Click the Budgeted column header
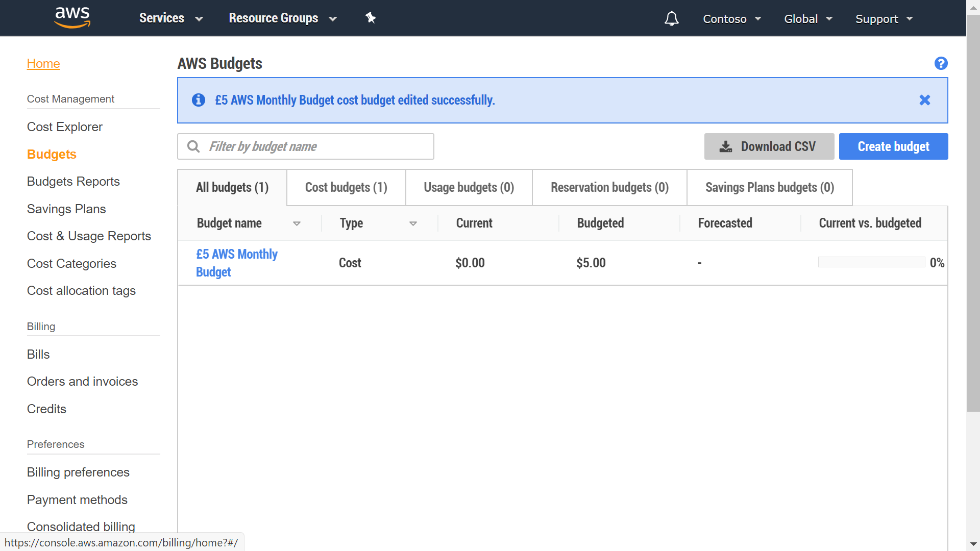This screenshot has width=980, height=551. pos(600,223)
